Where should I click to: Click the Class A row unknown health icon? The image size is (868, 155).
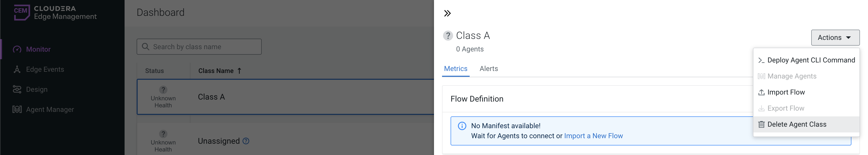[x=163, y=90]
